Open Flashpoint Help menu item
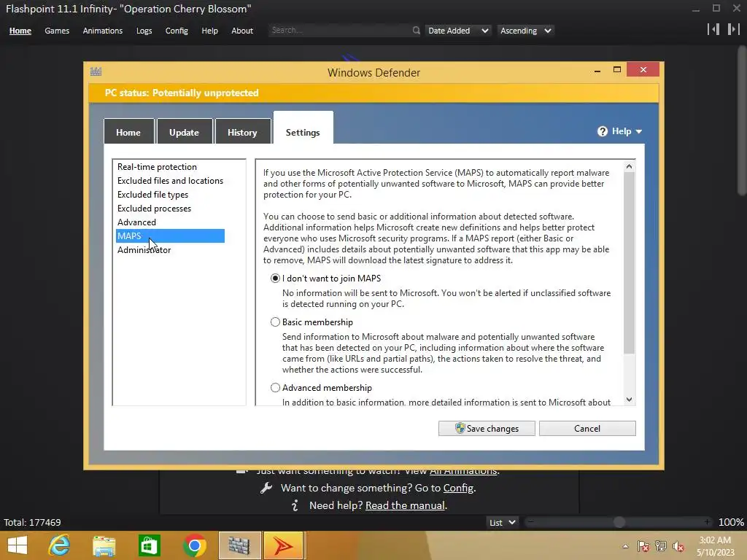Screen dimensions: 747x560 point(209,31)
